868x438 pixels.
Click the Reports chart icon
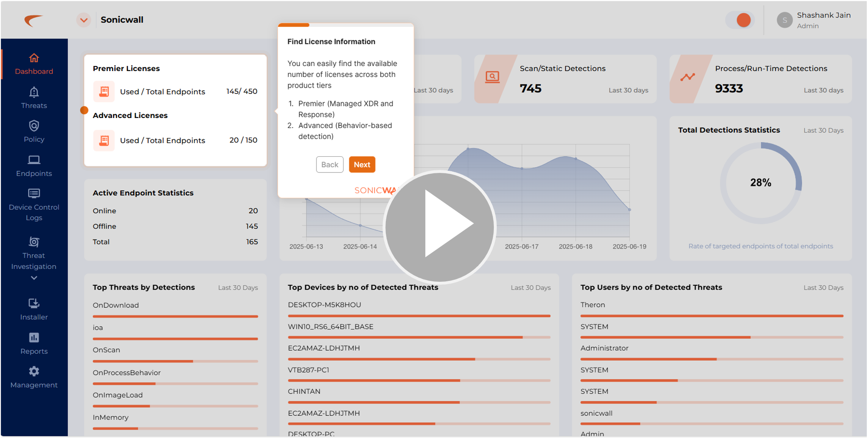pyautogui.click(x=34, y=337)
